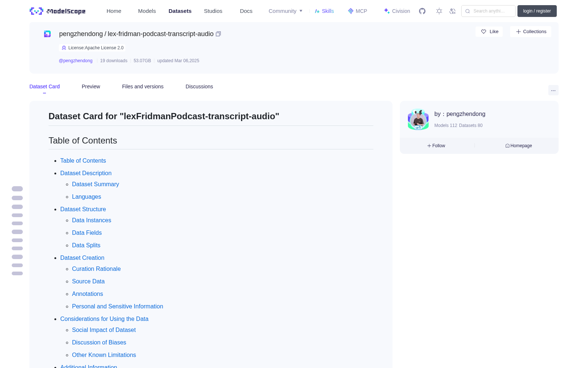Go to the Home page
The height and width of the screenshot is (368, 588).
(114, 11)
